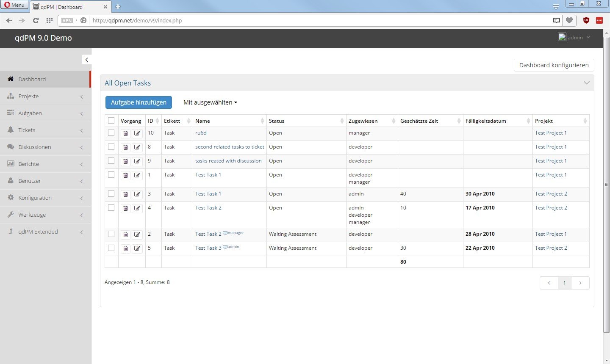Open the reader view icon in address bar
610x364 pixels.
coord(557,20)
